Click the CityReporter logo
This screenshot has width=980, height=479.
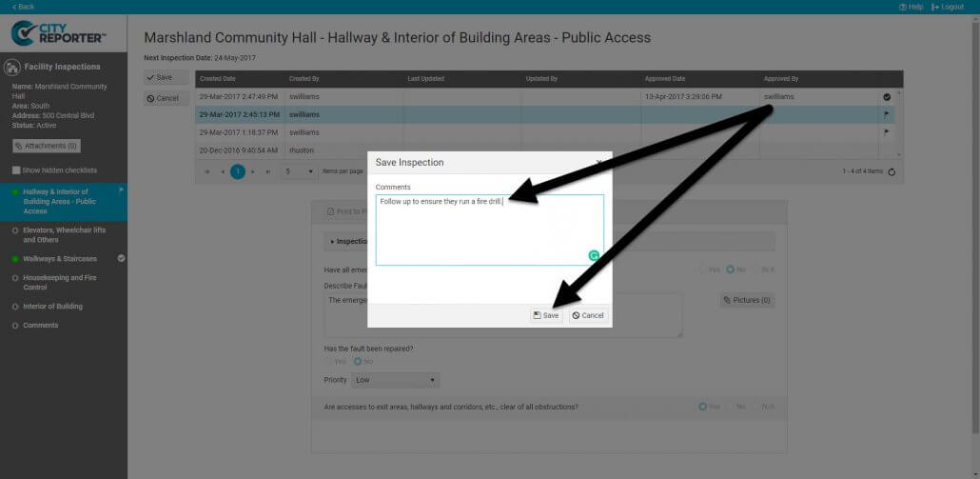[x=59, y=34]
